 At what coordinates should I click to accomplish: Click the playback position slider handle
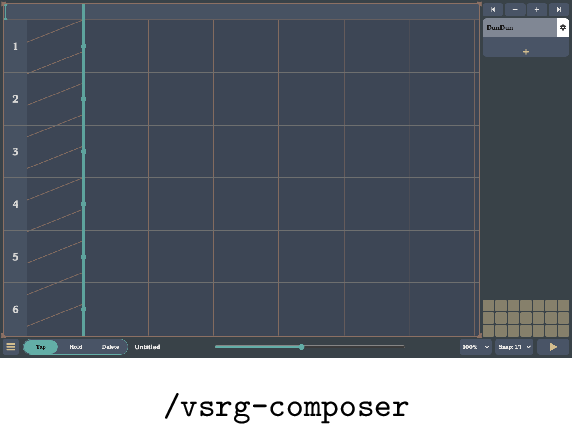[x=301, y=347]
